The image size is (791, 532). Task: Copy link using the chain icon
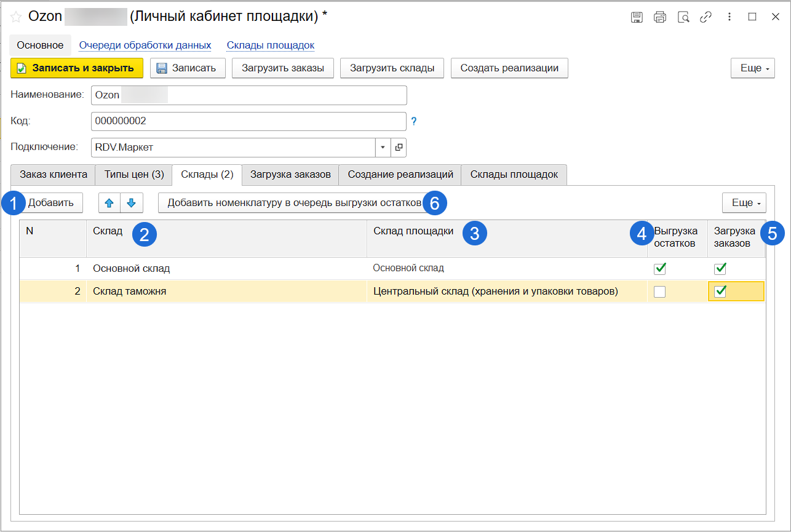tap(706, 17)
